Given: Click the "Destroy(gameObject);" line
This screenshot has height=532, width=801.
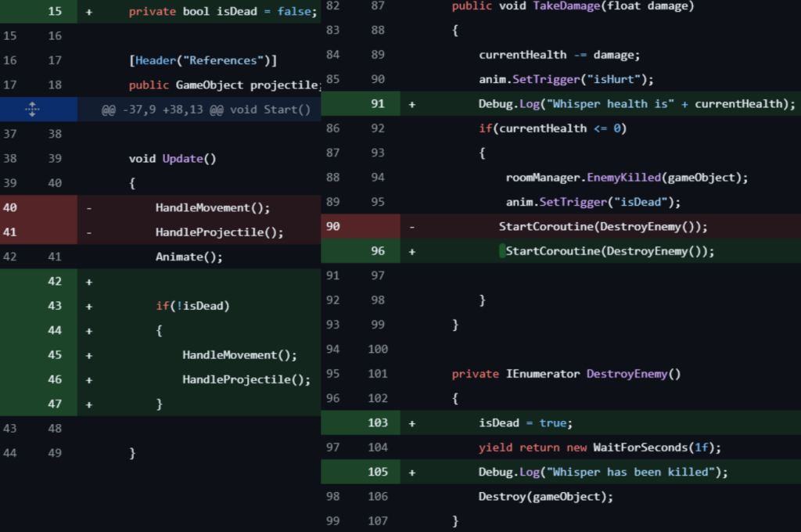Looking at the screenshot, I should tap(545, 496).
